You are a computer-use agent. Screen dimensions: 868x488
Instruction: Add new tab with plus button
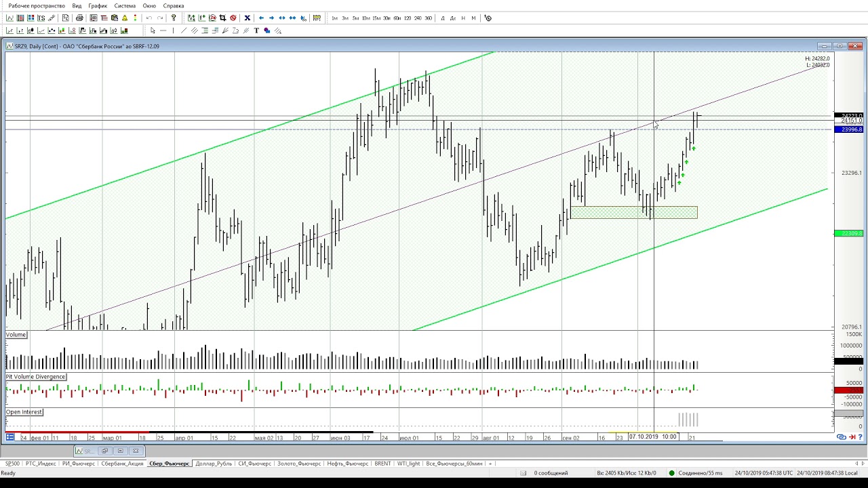click(490, 464)
